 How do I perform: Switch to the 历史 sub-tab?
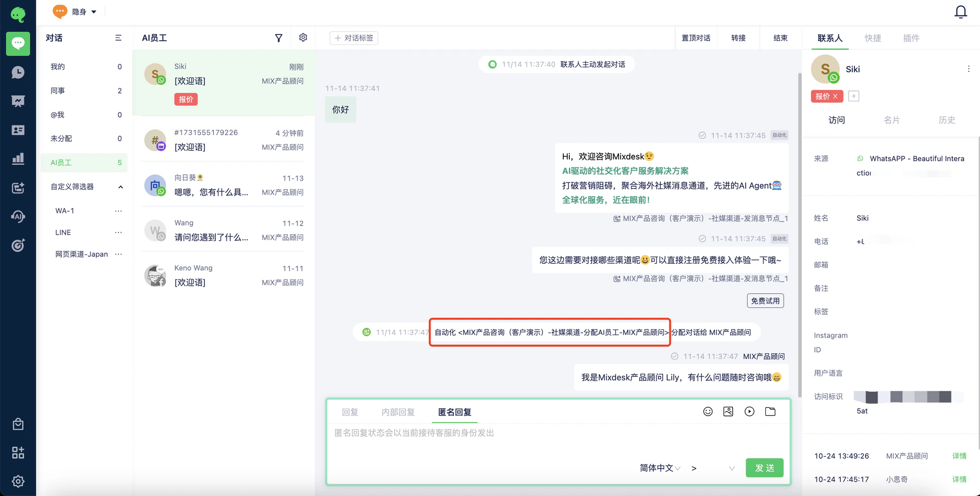point(947,120)
